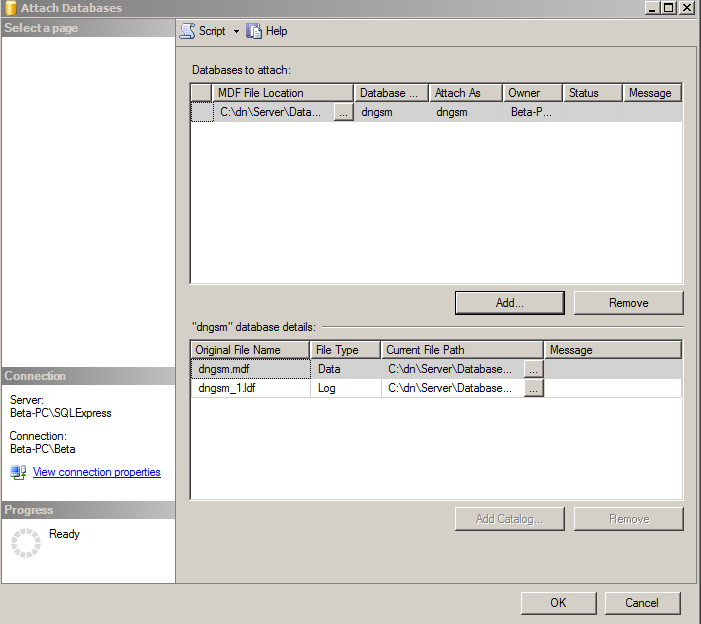Dismiss the dialog with Cancel

pos(642,603)
